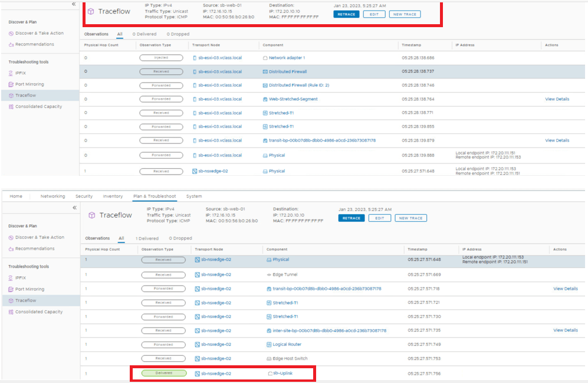Click the Observation Type column header

pos(155,250)
